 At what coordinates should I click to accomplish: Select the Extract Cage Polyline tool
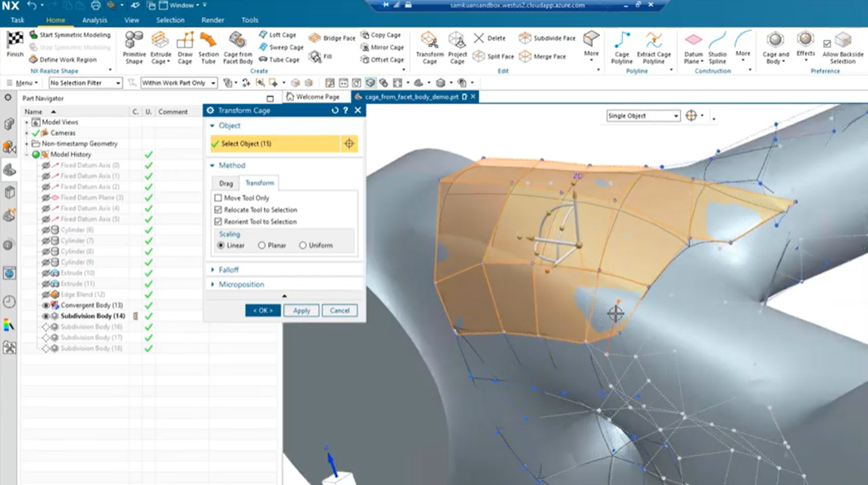654,47
